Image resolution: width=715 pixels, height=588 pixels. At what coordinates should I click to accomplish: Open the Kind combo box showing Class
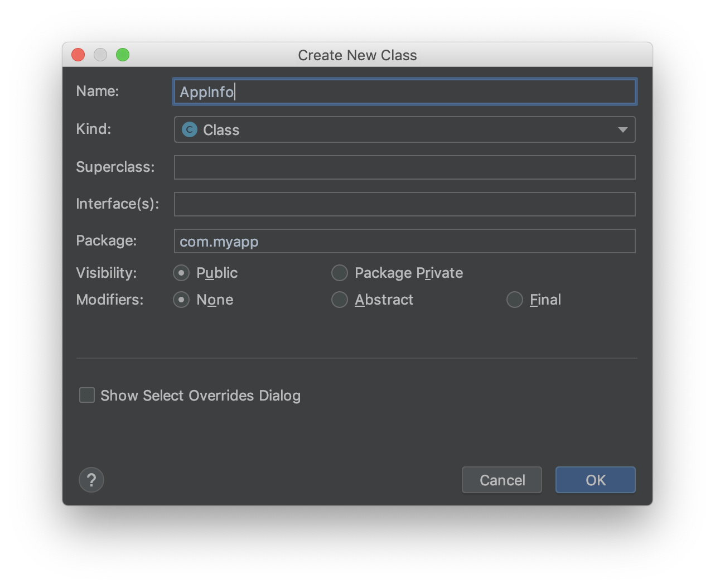point(405,129)
